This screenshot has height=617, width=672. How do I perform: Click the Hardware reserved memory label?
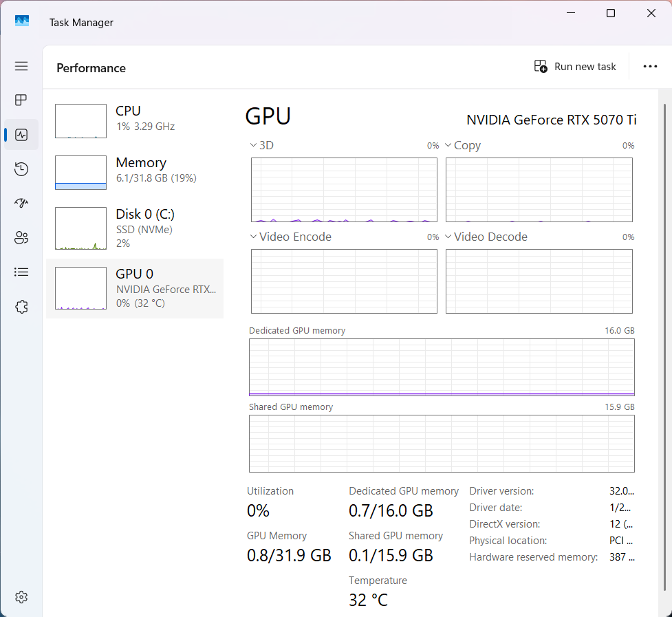(x=533, y=557)
